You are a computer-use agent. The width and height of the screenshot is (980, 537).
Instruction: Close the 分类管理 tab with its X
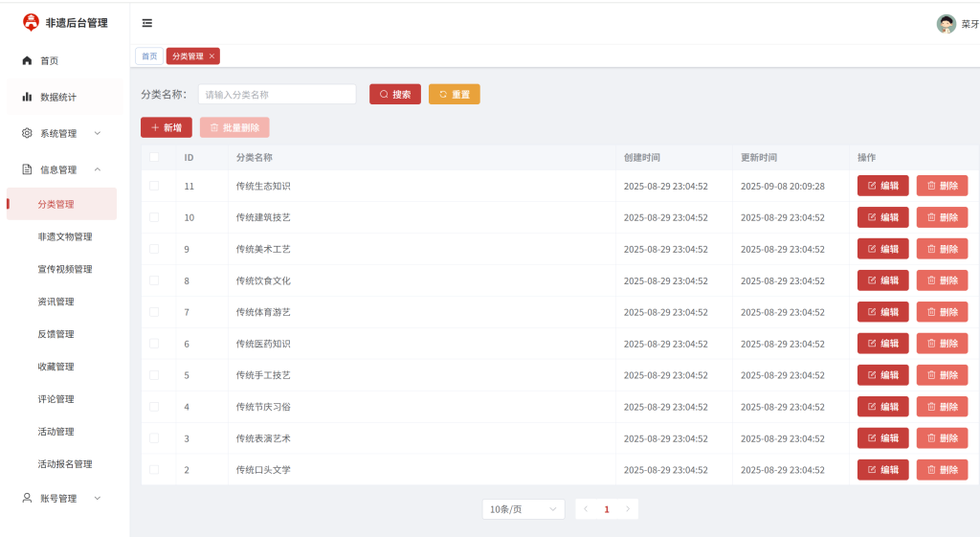[212, 56]
